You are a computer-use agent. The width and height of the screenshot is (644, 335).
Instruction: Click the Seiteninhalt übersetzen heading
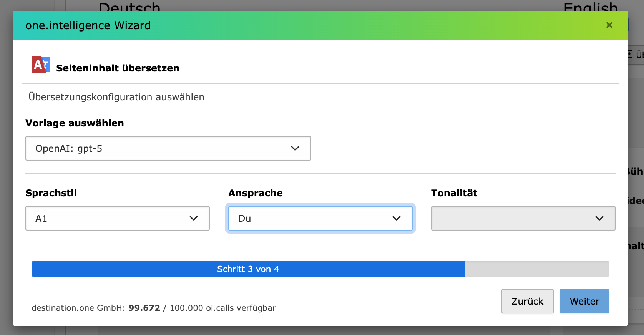(x=118, y=68)
